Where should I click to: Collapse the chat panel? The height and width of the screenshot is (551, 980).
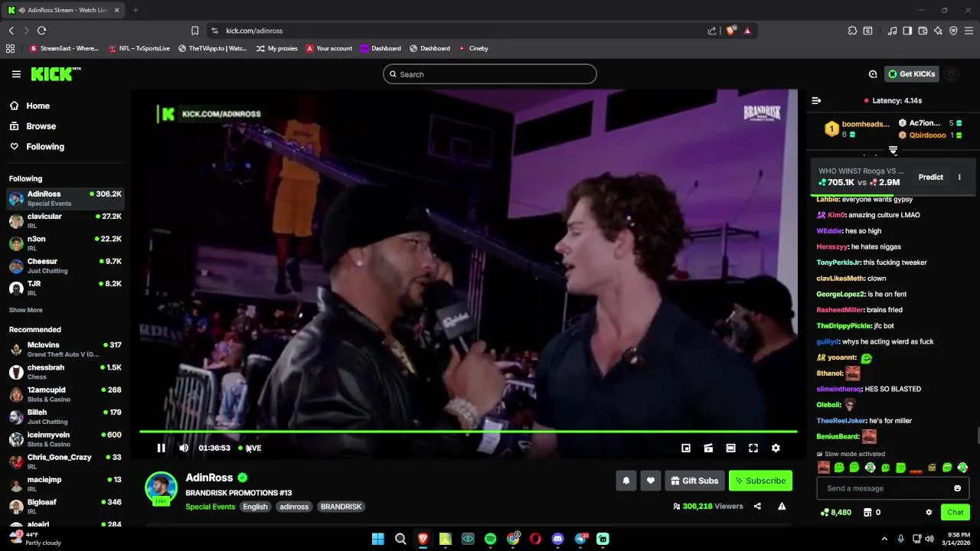816,100
